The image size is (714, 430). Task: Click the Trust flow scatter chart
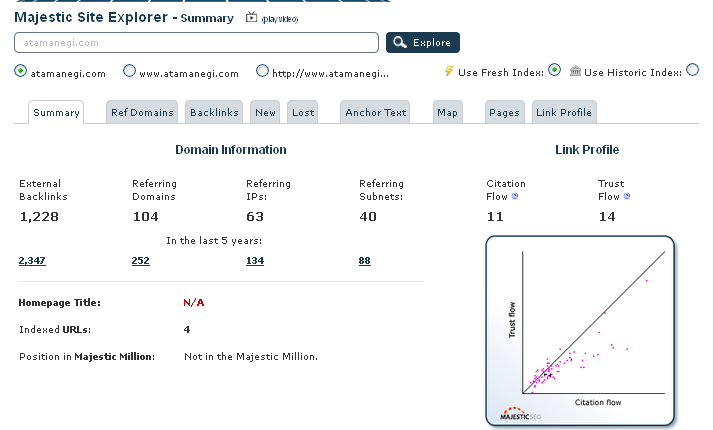(580, 331)
